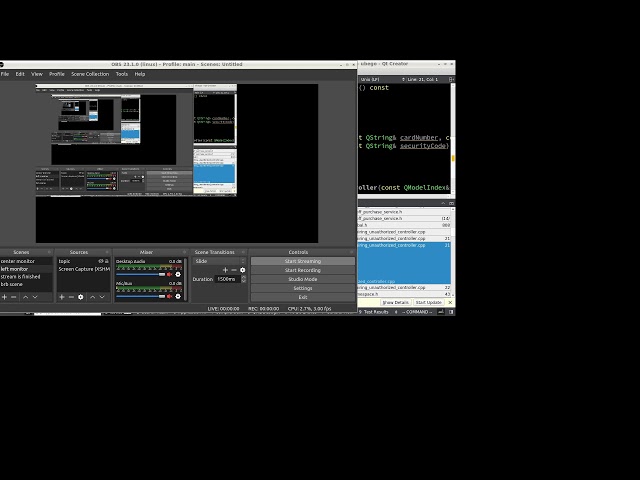Toggle visibility eye of the topic source
Image resolution: width=640 pixels, height=480 pixels.
(101, 261)
